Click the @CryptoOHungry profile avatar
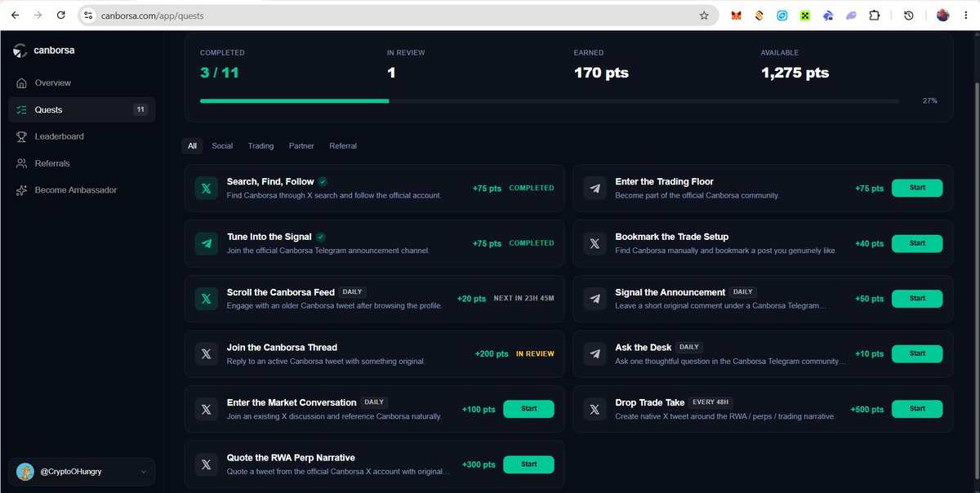This screenshot has height=493, width=980. pyautogui.click(x=25, y=471)
